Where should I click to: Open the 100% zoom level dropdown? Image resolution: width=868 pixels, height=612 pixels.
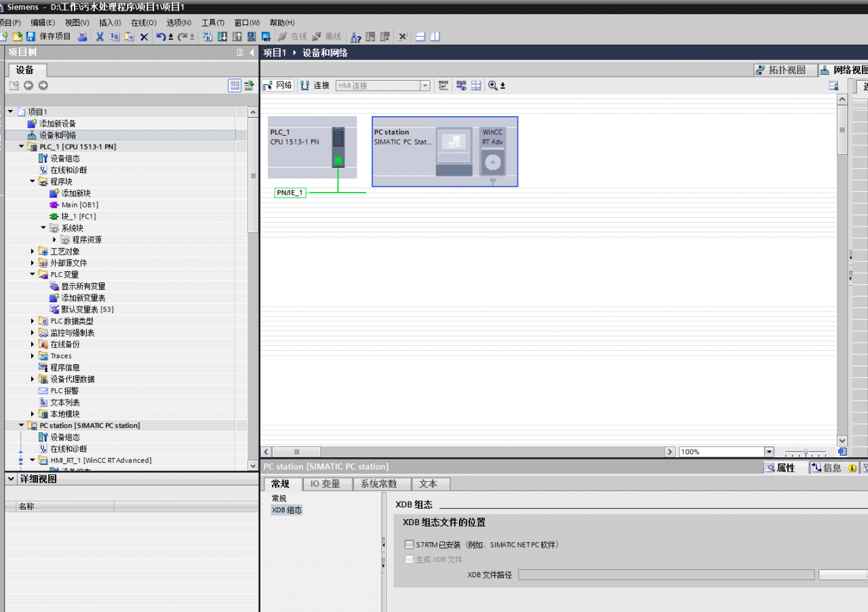769,452
